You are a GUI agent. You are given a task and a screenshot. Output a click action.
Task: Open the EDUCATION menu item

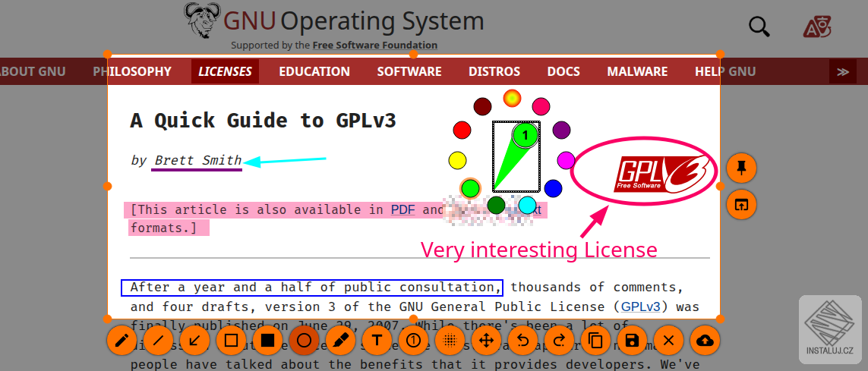tap(314, 71)
